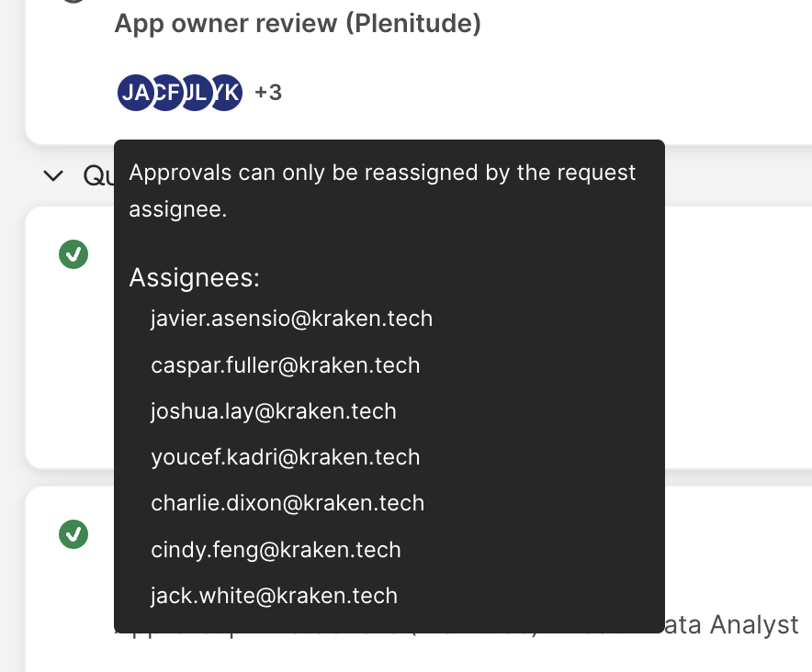Screen dimensions: 812x672
Task: Click the first green approved checkmark icon
Action: [73, 254]
